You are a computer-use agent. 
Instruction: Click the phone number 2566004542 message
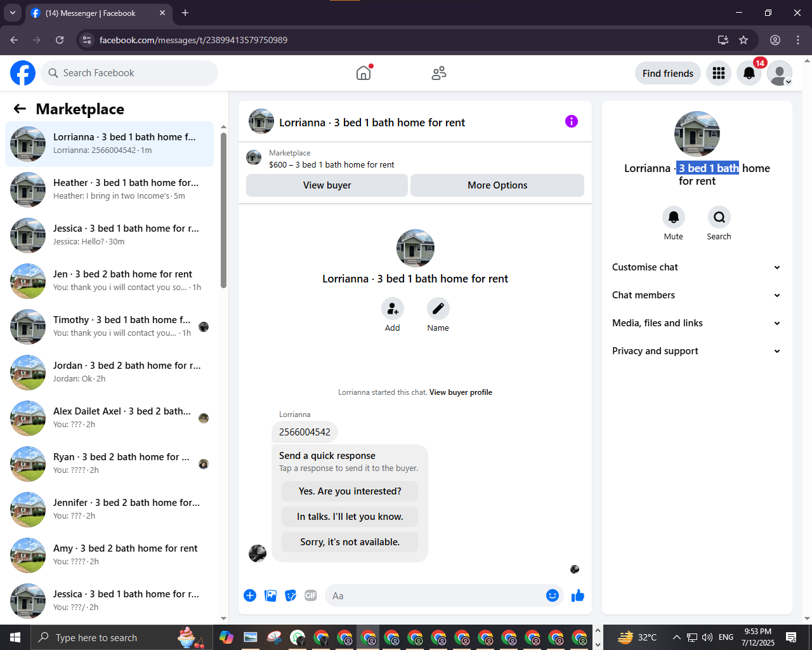(x=304, y=432)
